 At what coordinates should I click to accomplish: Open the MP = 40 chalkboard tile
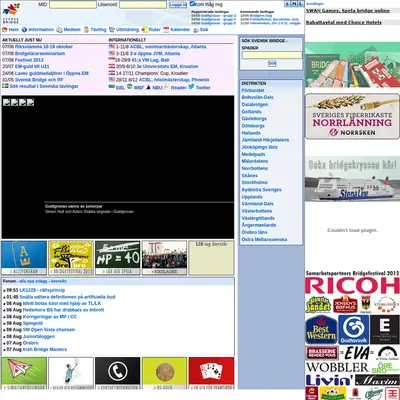click(117, 258)
